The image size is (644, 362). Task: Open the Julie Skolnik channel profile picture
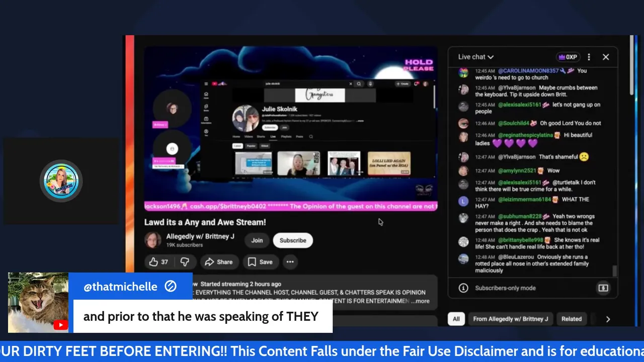pyautogui.click(x=246, y=118)
